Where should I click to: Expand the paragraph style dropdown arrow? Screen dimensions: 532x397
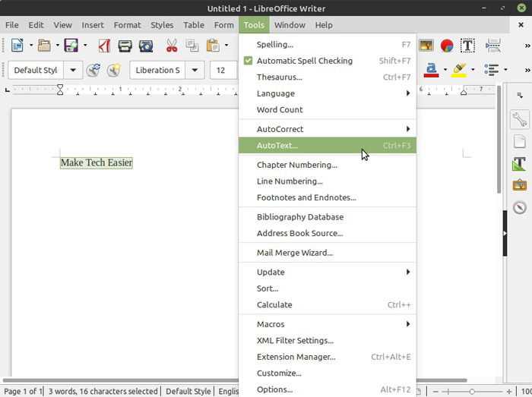(73, 70)
